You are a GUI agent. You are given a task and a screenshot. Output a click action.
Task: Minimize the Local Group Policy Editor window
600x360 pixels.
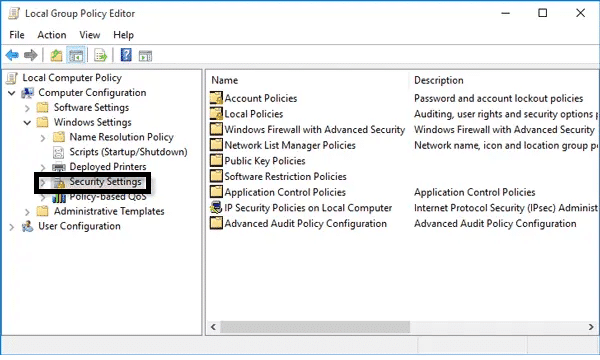click(506, 13)
